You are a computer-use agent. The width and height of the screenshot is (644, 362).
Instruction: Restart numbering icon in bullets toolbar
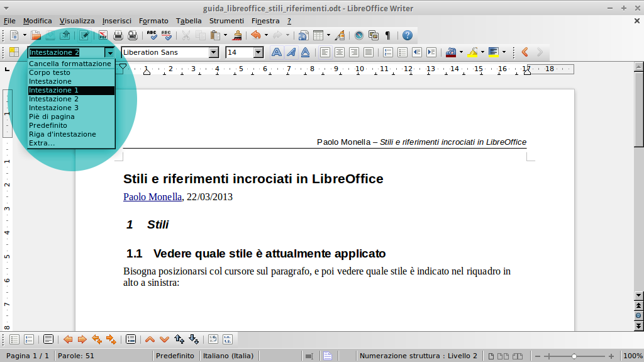[x=213, y=339]
